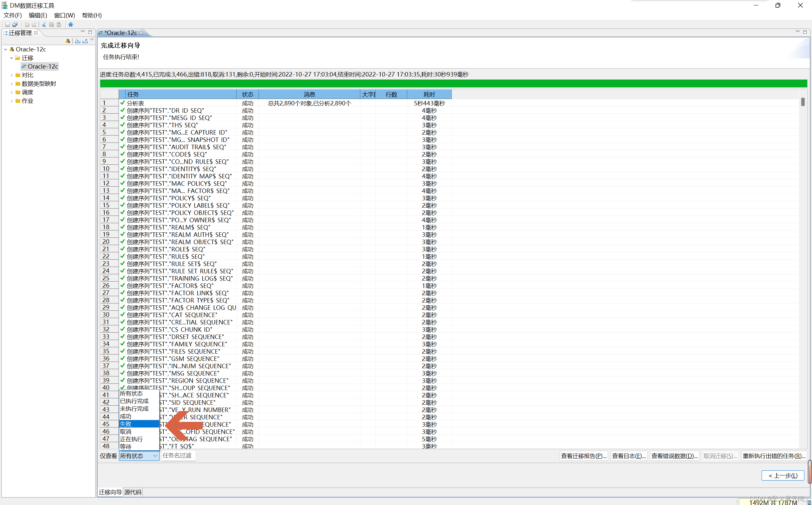Click 查看错误数据(D)... button

674,456
